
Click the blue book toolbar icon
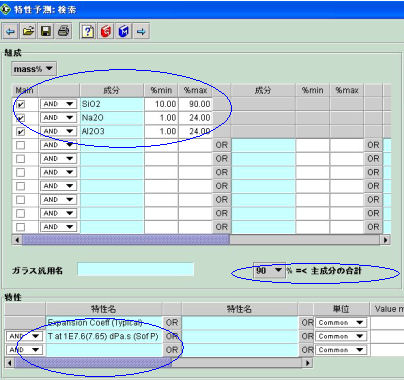124,32
